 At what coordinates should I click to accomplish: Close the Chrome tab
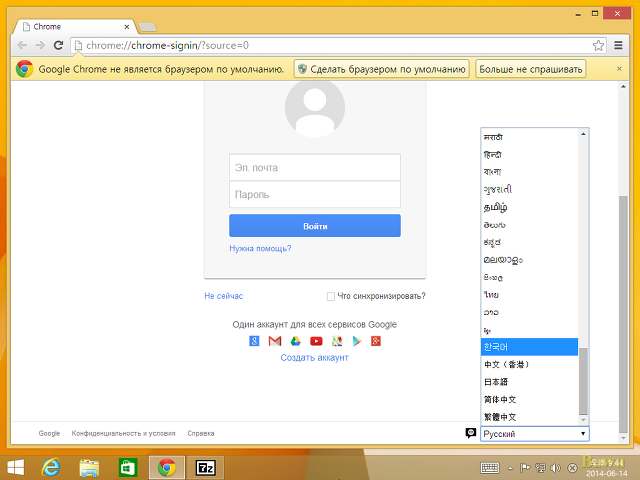[x=127, y=27]
